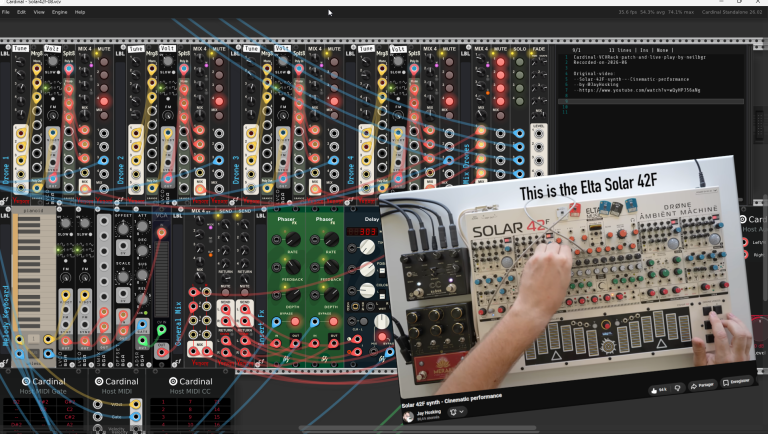This screenshot has width=768, height=434.
Task: Click the 'General Mix' vertical label
Action: [x=178, y=324]
